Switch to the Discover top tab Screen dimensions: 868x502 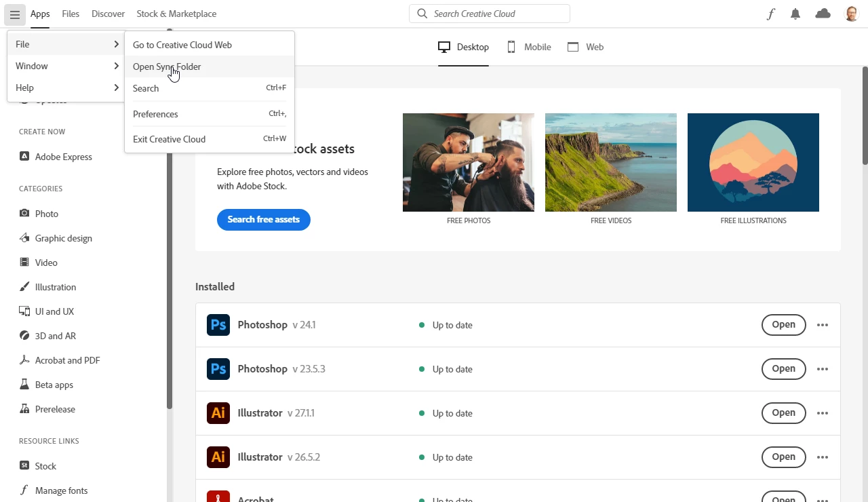pos(108,14)
